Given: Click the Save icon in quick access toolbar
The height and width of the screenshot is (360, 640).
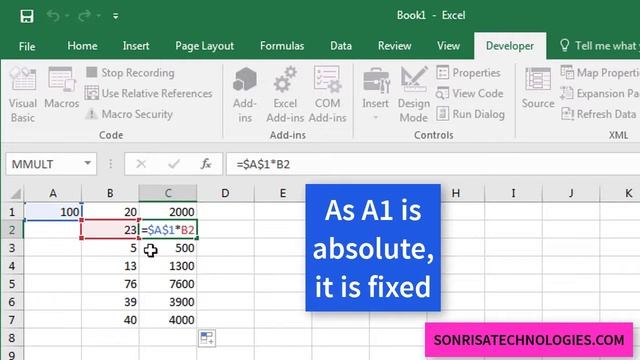Looking at the screenshot, I should (x=27, y=16).
